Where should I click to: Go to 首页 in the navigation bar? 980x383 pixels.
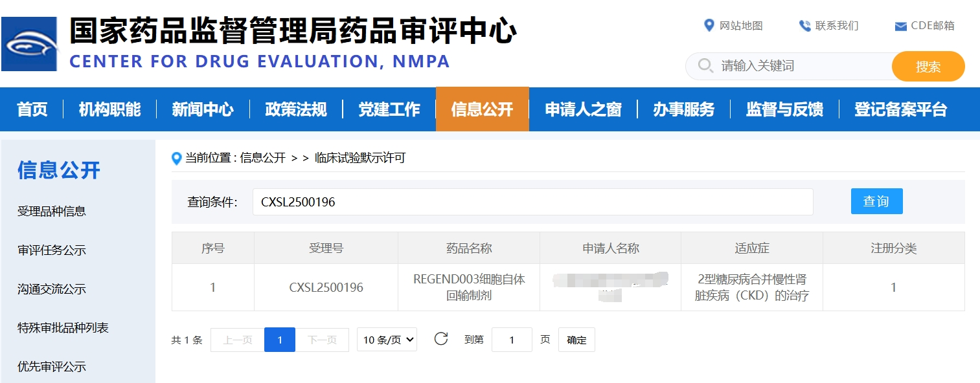click(32, 109)
